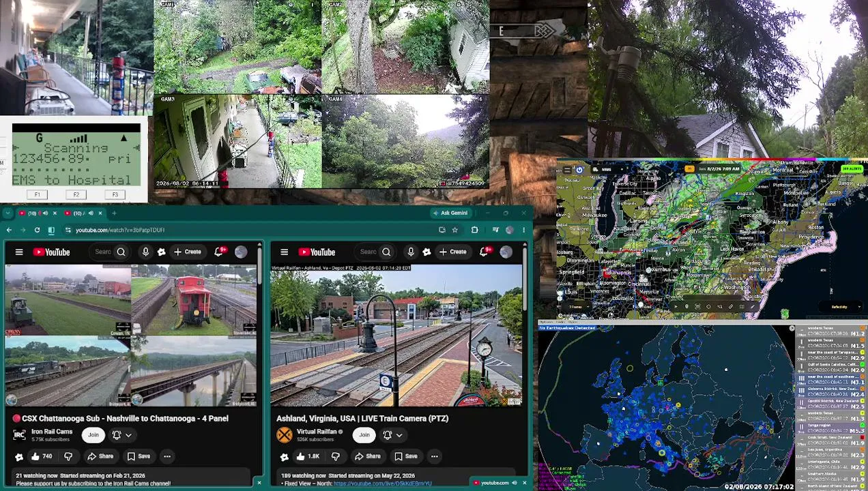868x491 pixels.
Task: Like the CSX Chattanooga Sub video
Action: coord(41,456)
